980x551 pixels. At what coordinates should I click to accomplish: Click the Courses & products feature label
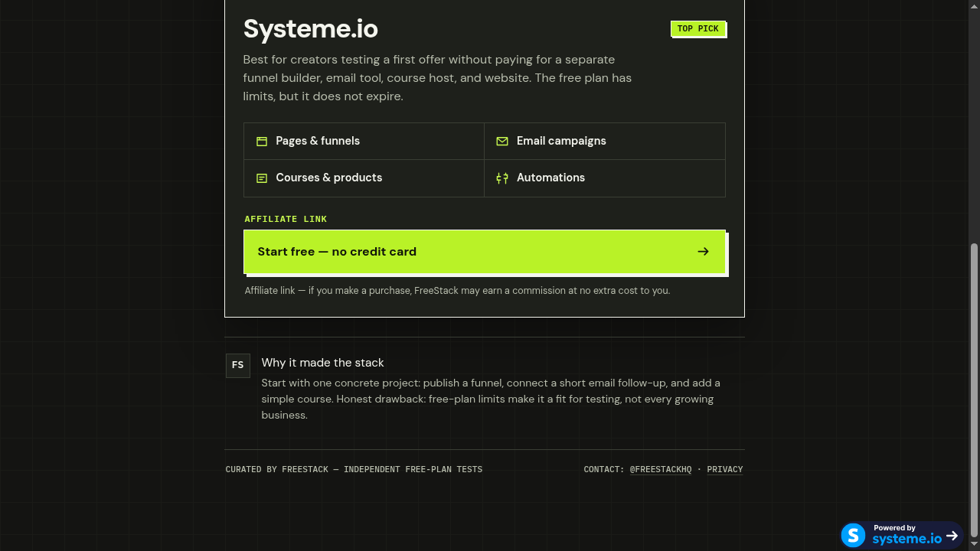click(329, 178)
